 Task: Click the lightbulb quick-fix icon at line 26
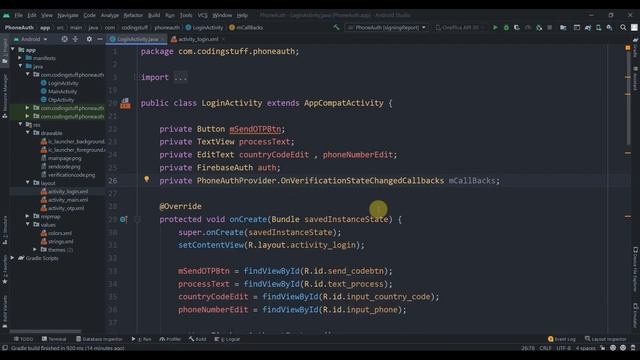147,179
